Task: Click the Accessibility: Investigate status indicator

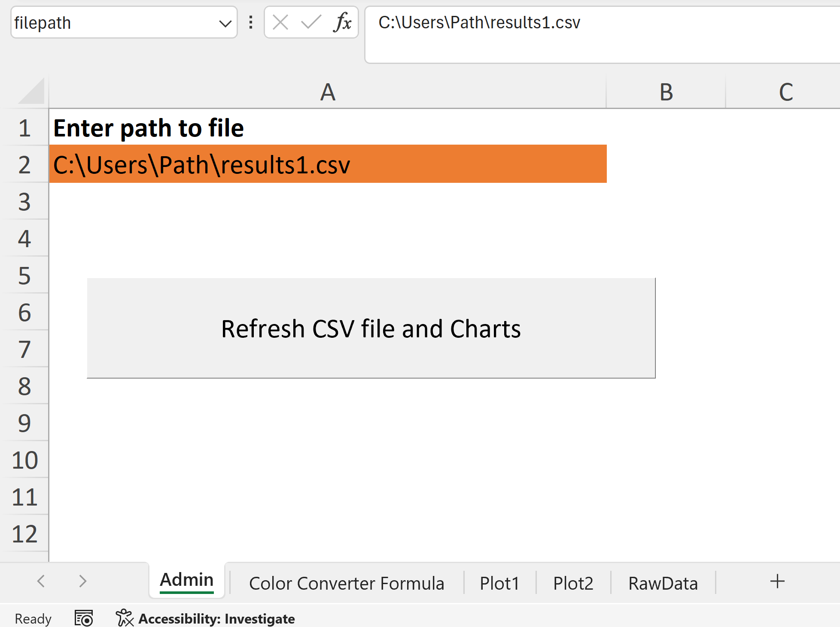Action: pos(205,618)
